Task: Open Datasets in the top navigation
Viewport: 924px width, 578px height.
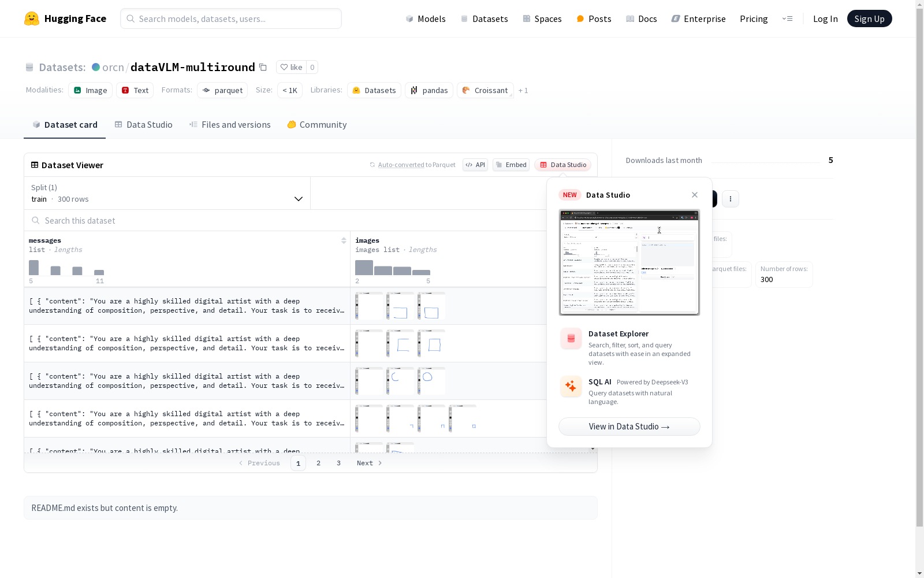Action: coord(484,18)
